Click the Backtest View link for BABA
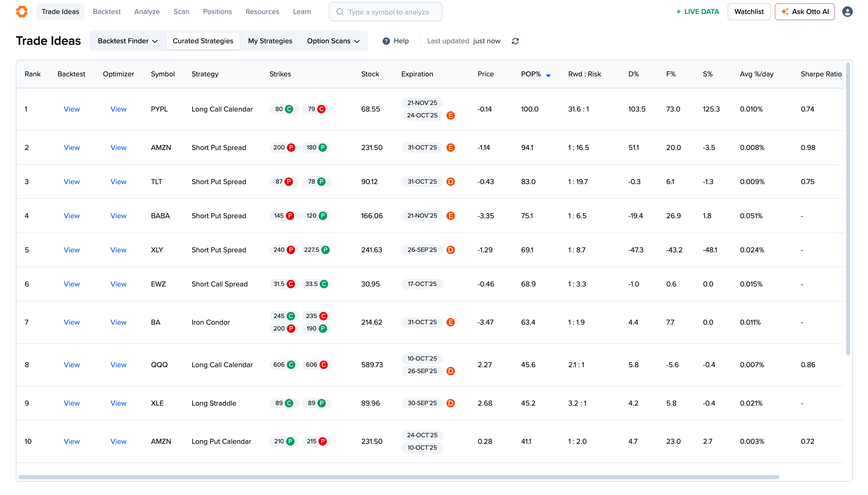 pos(72,216)
